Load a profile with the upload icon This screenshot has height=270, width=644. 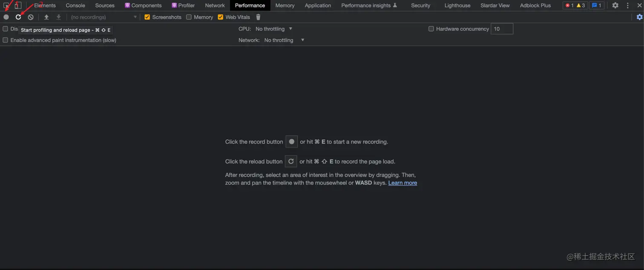tap(46, 17)
